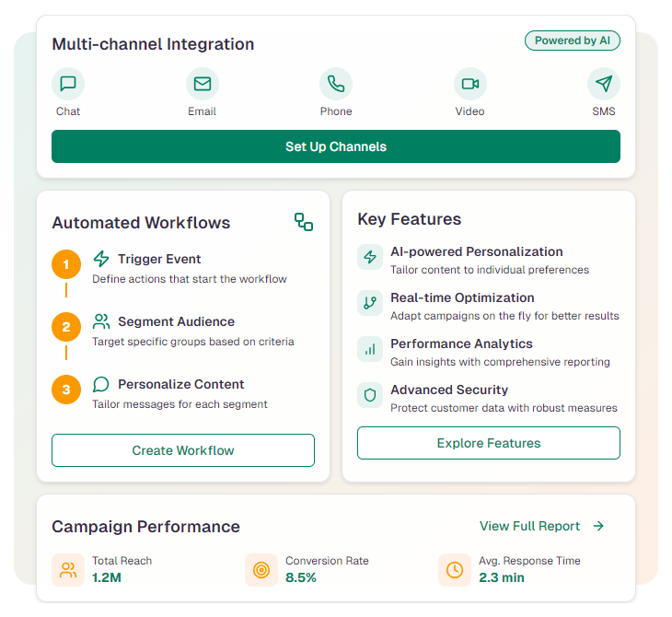Select the Chat channel icon
672x617 pixels.
point(68,84)
